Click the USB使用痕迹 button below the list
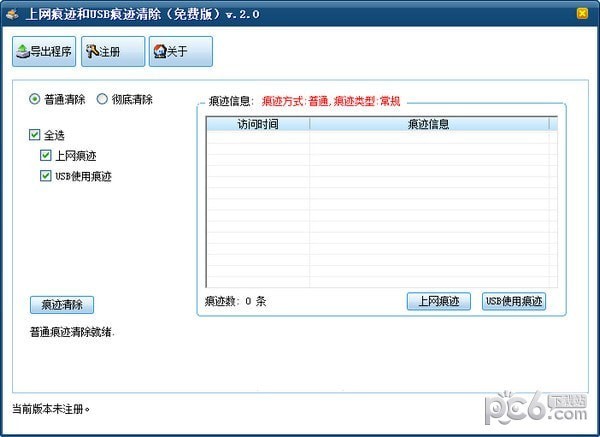Screen dimensions: 600x437 [x=513, y=301]
